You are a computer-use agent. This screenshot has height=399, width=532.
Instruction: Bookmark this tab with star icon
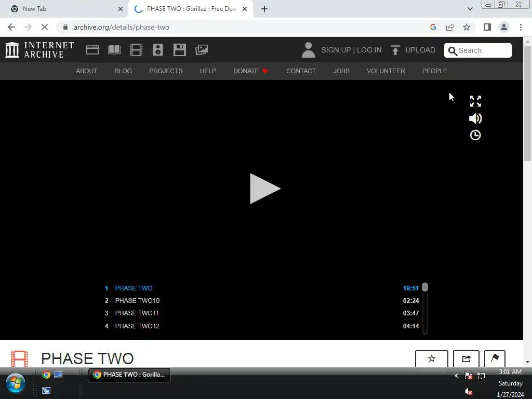coord(467,27)
